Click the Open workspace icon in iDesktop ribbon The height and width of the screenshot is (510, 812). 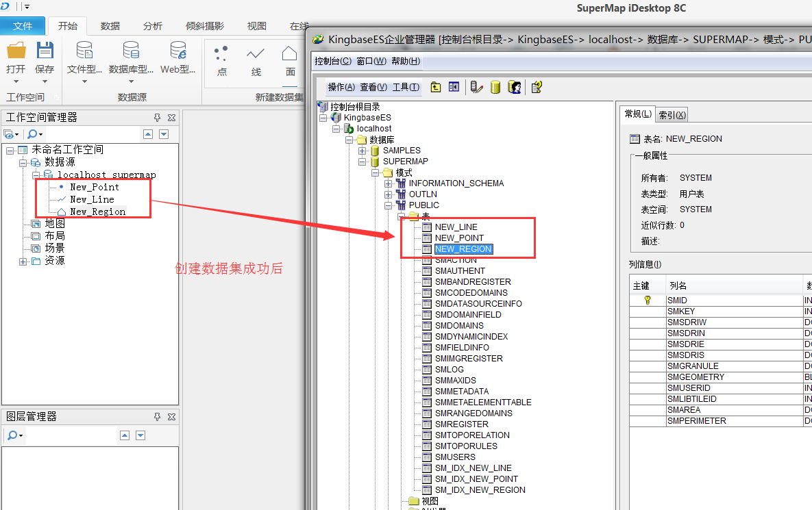coord(16,50)
